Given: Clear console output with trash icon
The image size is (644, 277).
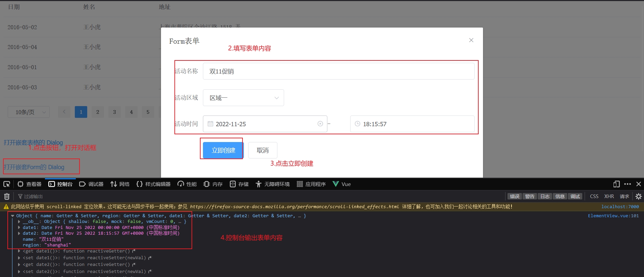Looking at the screenshot, I should pos(7,196).
